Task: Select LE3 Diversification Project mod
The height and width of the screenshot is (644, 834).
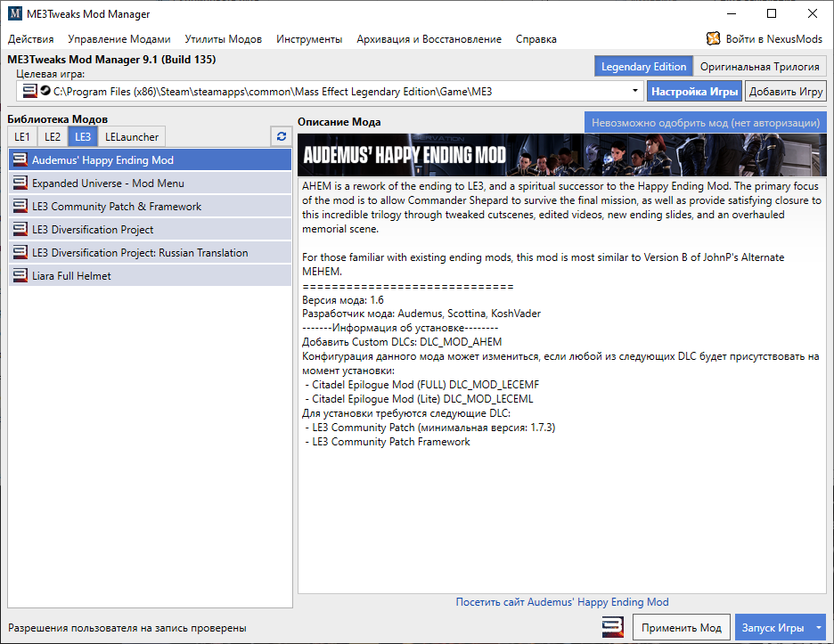Action: pos(150,229)
